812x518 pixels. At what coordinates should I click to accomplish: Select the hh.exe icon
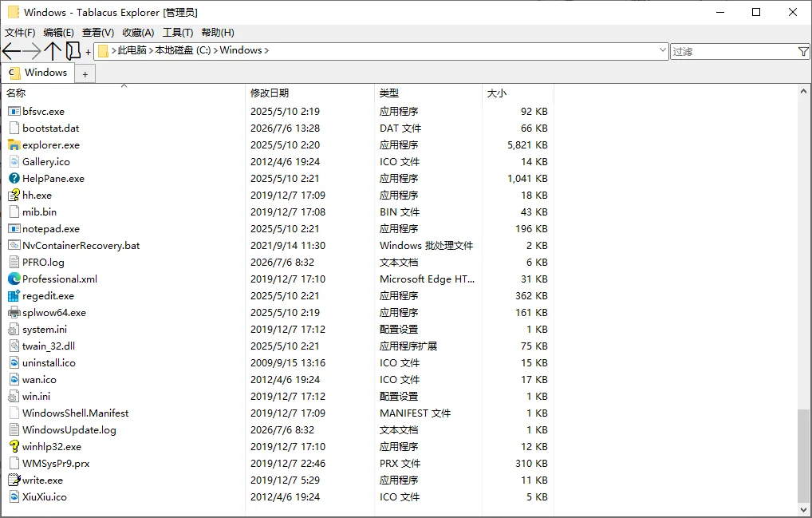click(14, 196)
